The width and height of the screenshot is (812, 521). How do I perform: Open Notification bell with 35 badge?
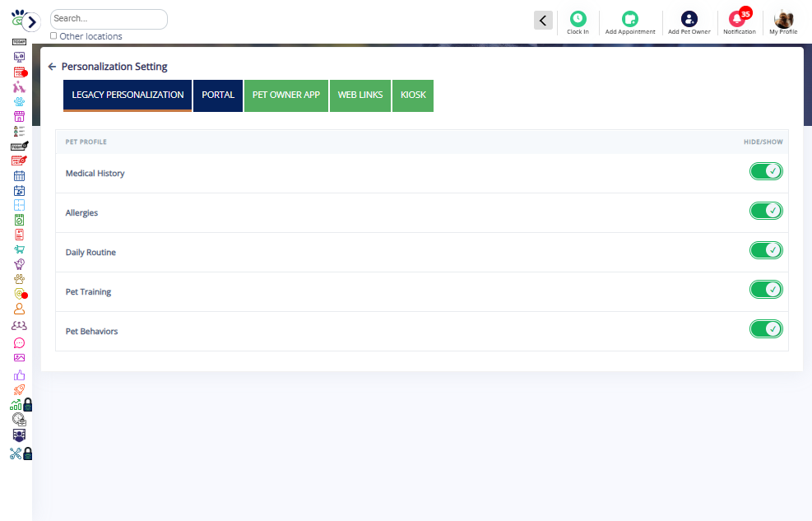click(x=740, y=21)
